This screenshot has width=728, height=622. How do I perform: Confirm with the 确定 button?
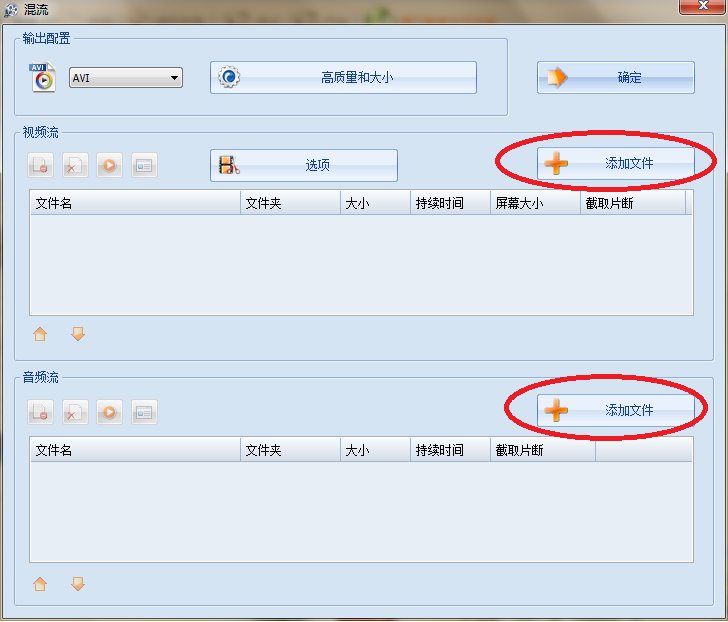coord(616,78)
